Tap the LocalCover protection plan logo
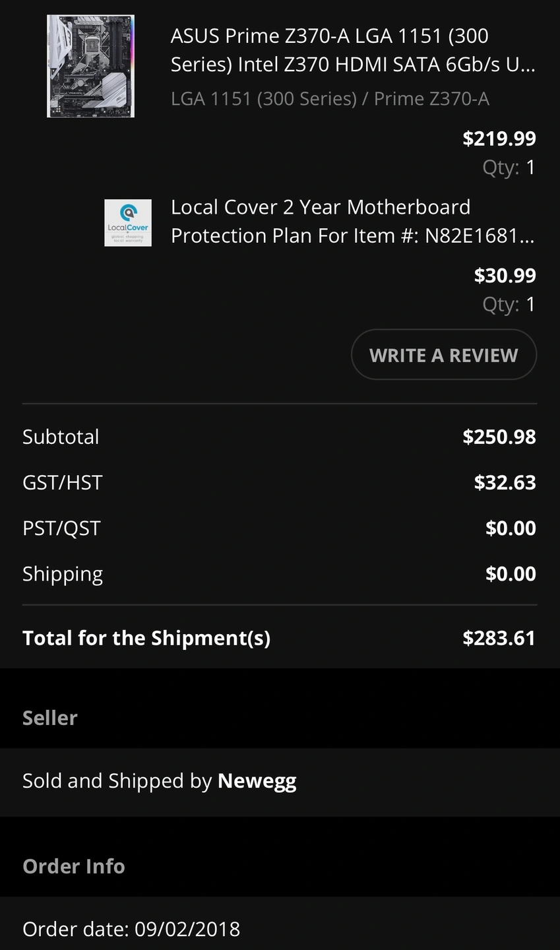The height and width of the screenshot is (950, 560). pyautogui.click(x=128, y=223)
